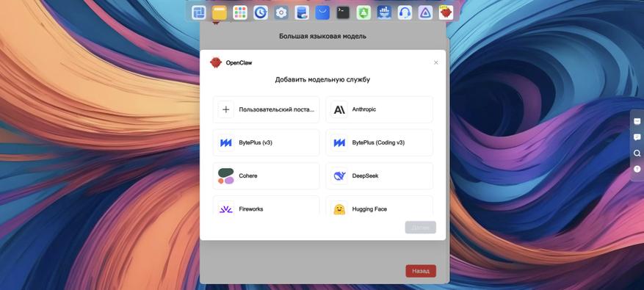Screen dimensions: 644x290
Task: Open the blue shopping bag app store icon
Action: coord(322,12)
